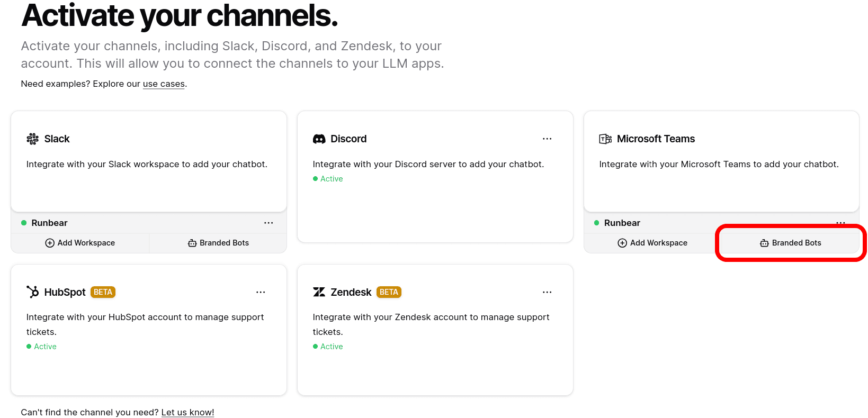This screenshot has width=868, height=418.
Task: Open Slack's Runbear workspace options menu
Action: tap(269, 223)
